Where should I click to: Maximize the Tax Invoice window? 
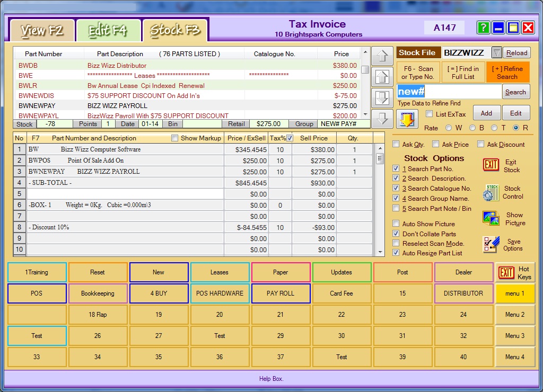coord(513,28)
